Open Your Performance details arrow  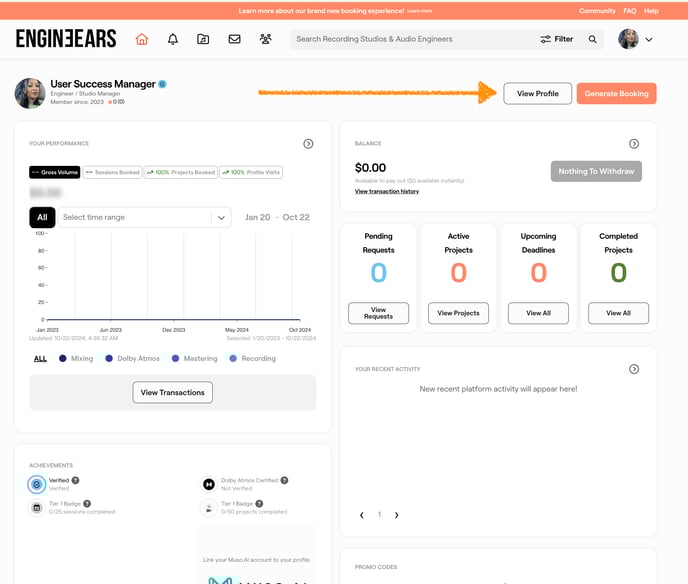[308, 144]
